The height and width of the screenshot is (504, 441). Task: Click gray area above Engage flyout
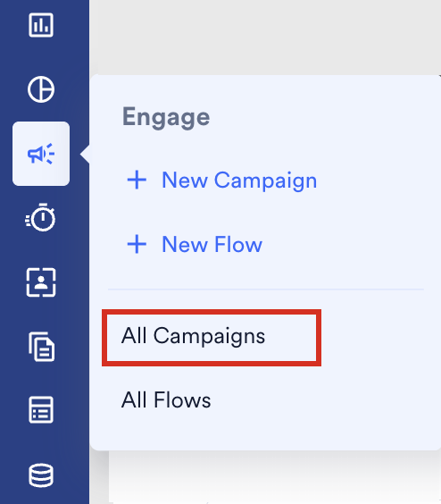(265, 37)
